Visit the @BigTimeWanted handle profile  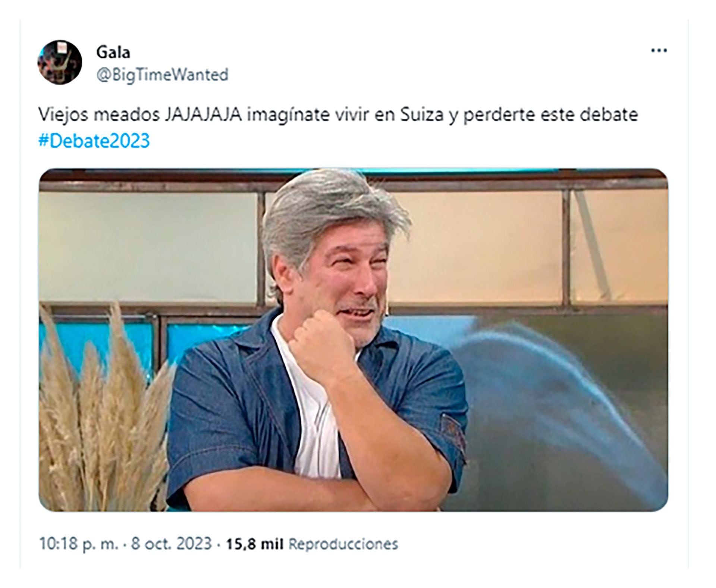click(162, 75)
